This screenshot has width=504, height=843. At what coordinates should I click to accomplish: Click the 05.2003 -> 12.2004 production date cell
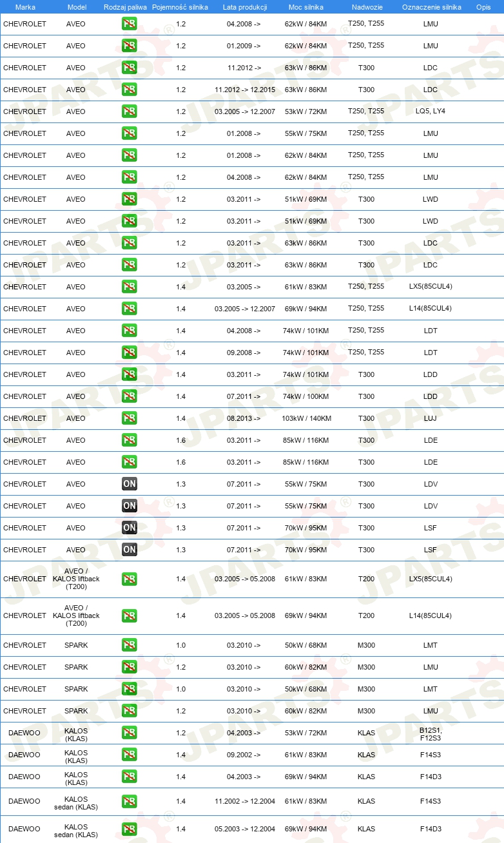pyautogui.click(x=245, y=829)
